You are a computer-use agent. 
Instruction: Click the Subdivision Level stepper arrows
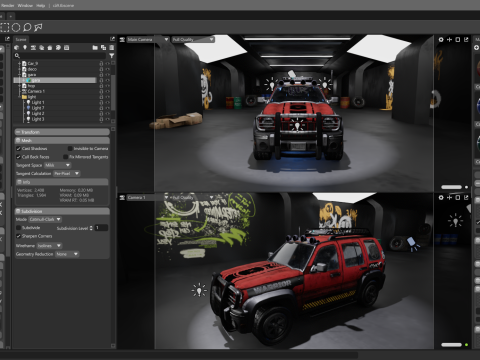point(91,228)
